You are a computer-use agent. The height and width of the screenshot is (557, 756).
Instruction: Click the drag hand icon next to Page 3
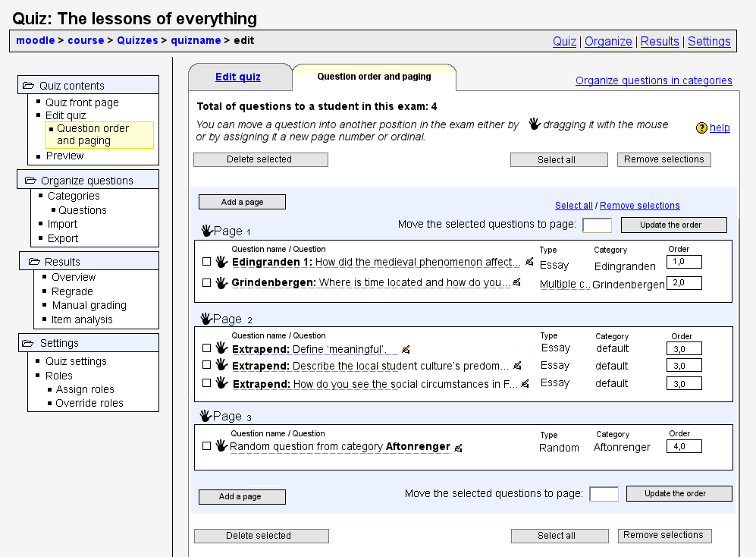[x=205, y=416]
